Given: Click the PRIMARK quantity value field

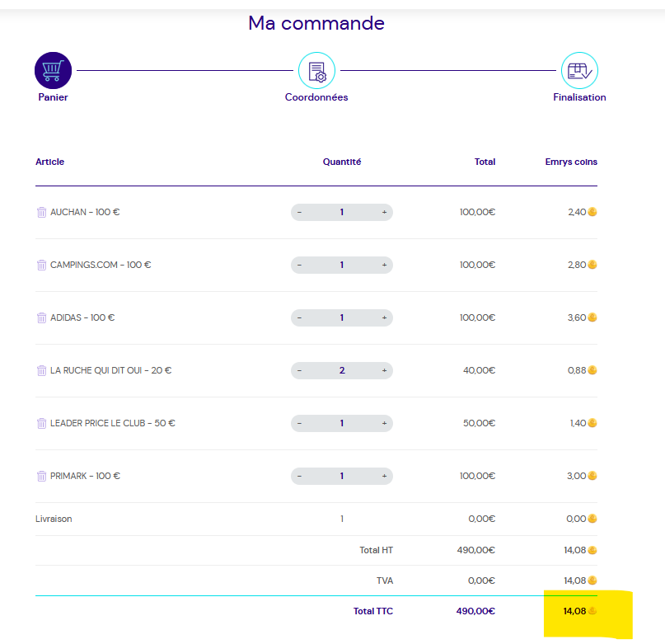Looking at the screenshot, I should click(342, 476).
